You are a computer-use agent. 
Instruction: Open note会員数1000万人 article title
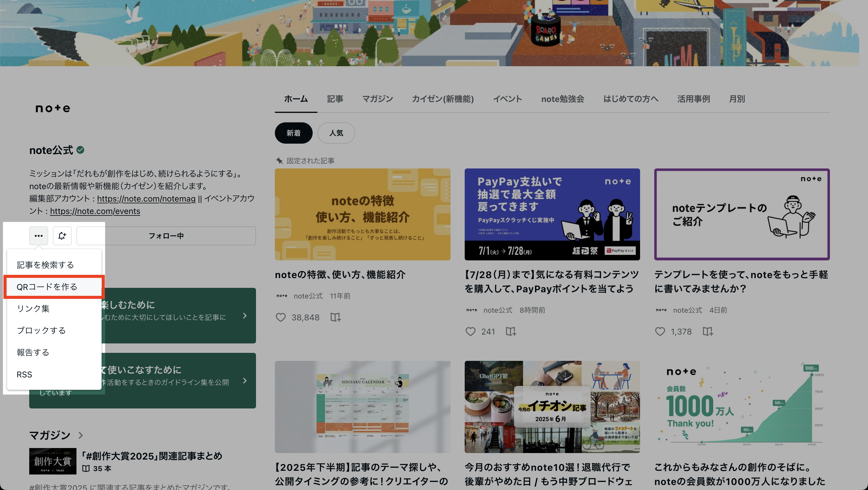740,474
